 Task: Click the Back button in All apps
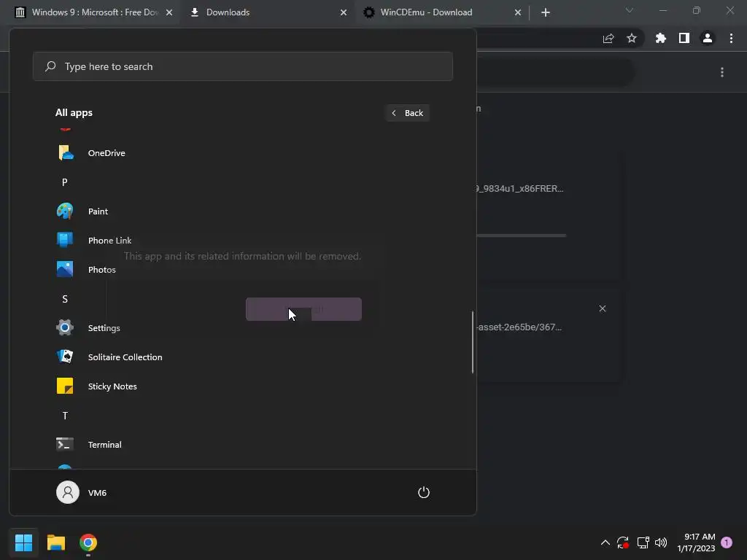(x=408, y=113)
